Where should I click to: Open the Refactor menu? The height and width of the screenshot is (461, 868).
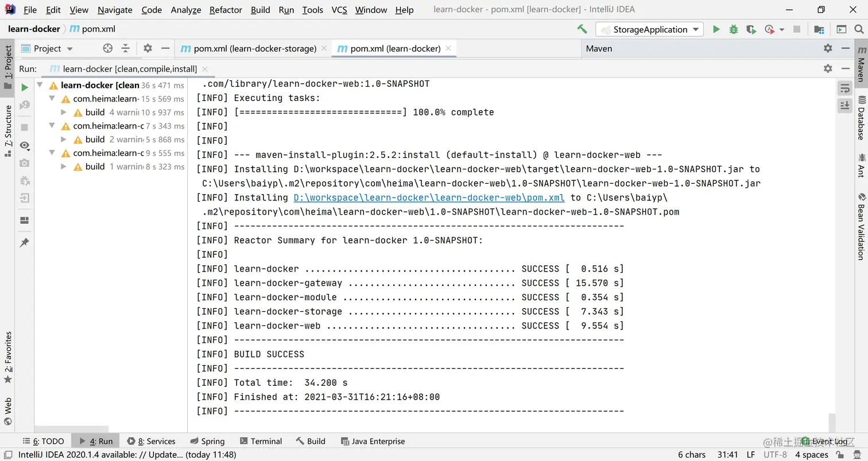point(225,9)
